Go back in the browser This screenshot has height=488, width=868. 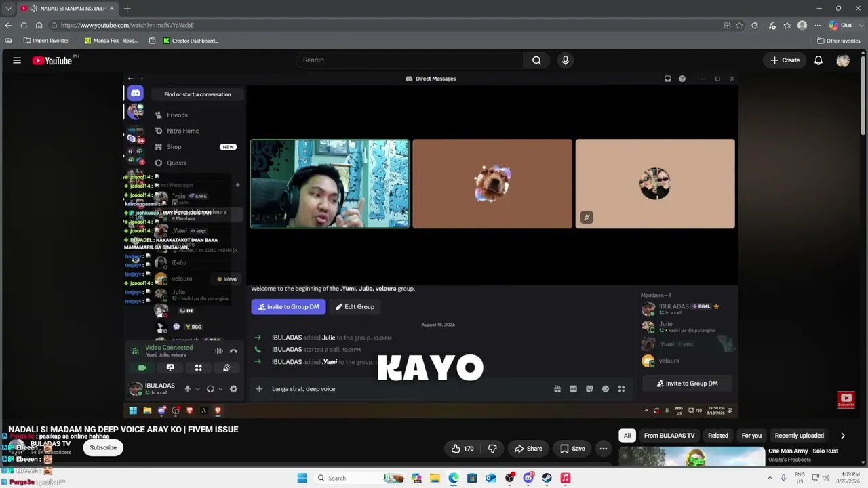(x=8, y=25)
